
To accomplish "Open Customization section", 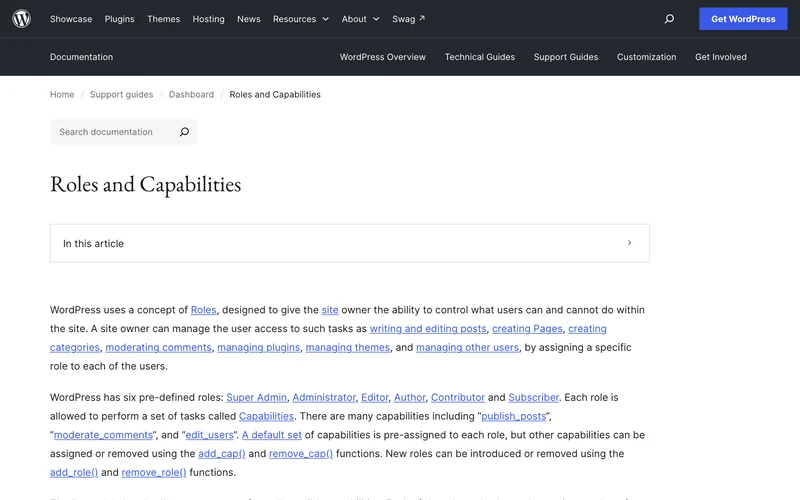I will tap(646, 57).
